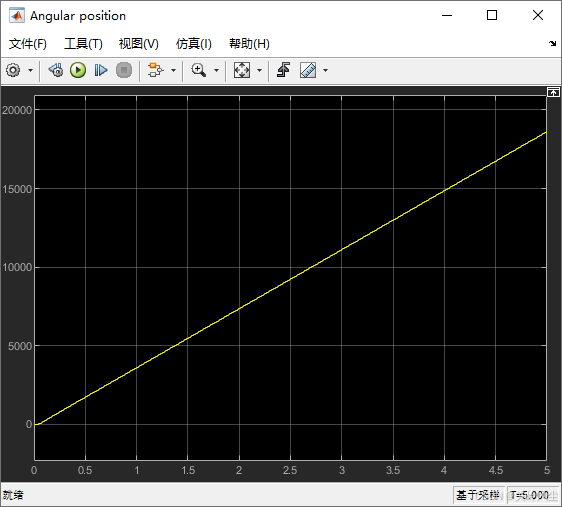Expand dropdown next to highlight block icon

click(x=173, y=70)
